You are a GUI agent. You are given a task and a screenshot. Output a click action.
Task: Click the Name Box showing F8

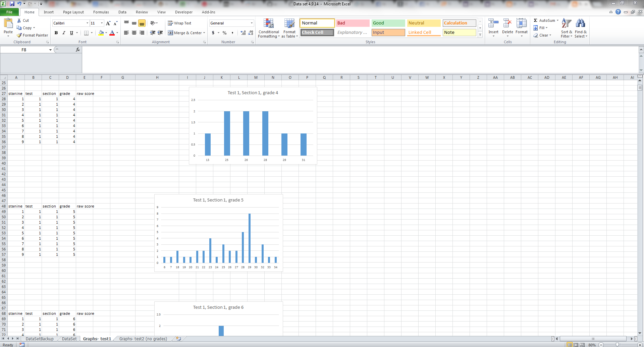click(24, 50)
